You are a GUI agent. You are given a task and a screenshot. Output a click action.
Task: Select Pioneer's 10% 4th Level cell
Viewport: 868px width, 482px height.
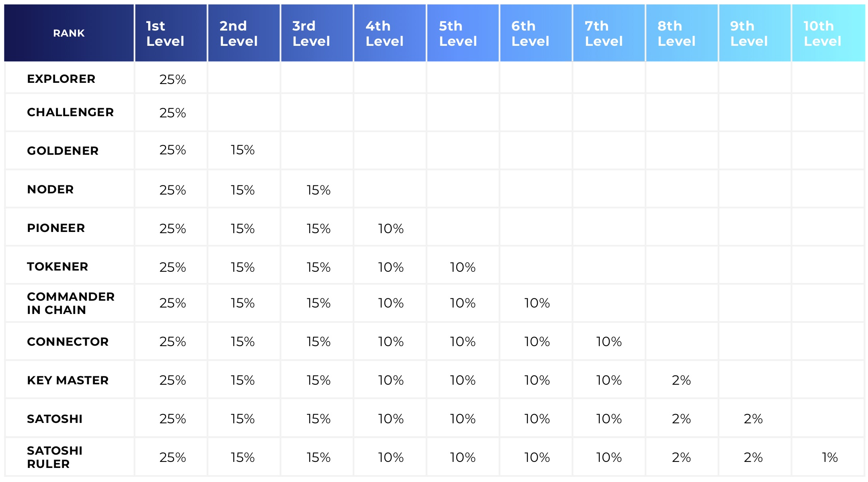390,229
